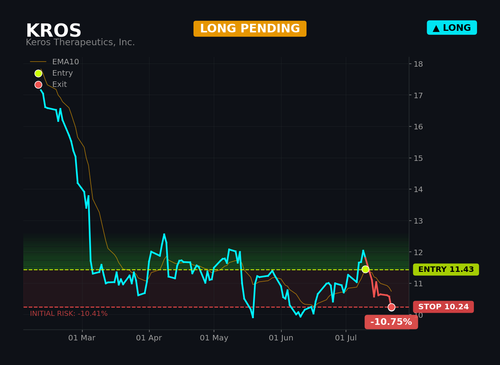Select the KROS ticker title
Viewport: 500px width, 365px height.
click(x=54, y=30)
